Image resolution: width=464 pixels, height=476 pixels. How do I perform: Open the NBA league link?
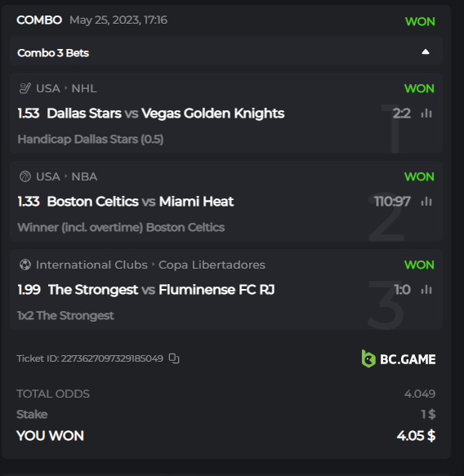click(84, 176)
